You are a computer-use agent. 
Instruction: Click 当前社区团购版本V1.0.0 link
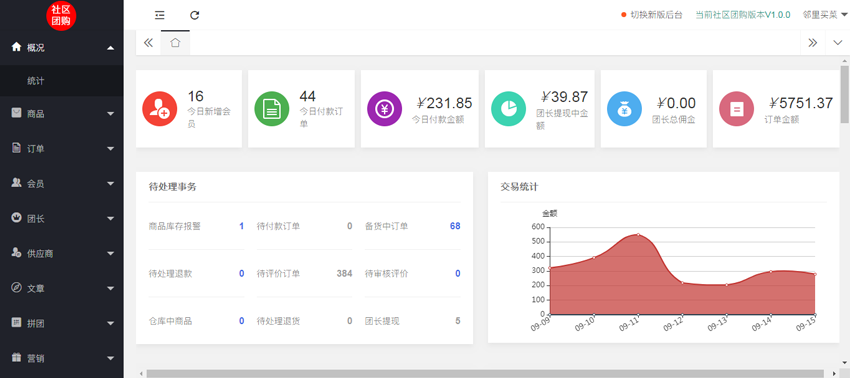coord(743,15)
